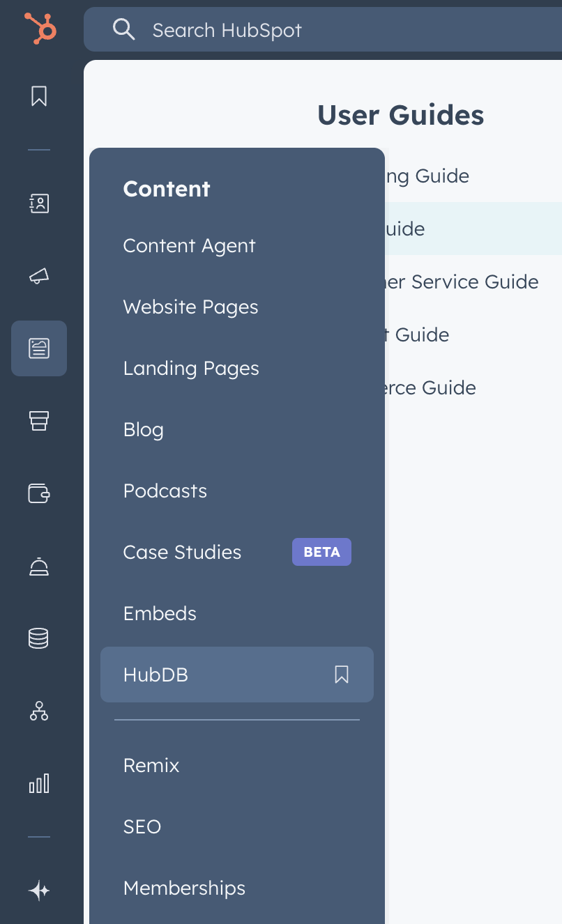Select the highlighted Content sidebar icon
This screenshot has width=562, height=924.
(x=38, y=348)
